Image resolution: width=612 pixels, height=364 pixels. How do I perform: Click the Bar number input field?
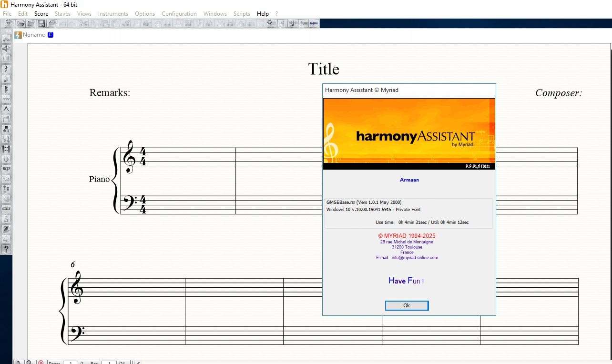(109, 363)
